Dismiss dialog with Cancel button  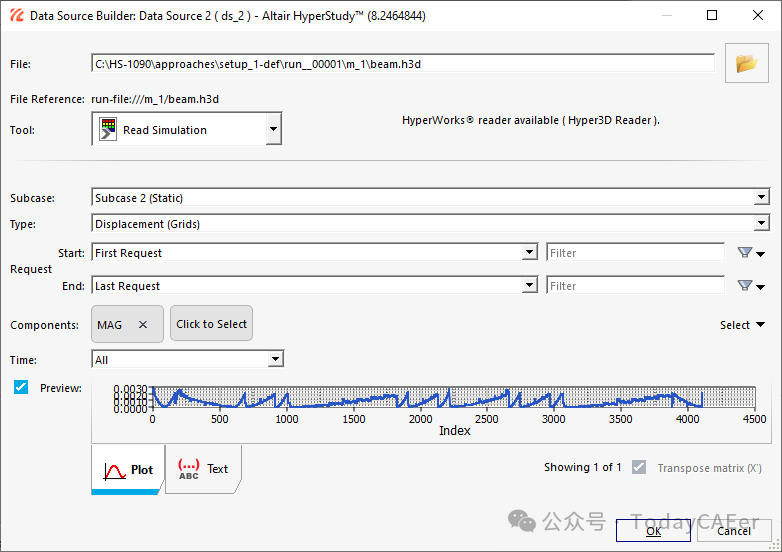(734, 531)
